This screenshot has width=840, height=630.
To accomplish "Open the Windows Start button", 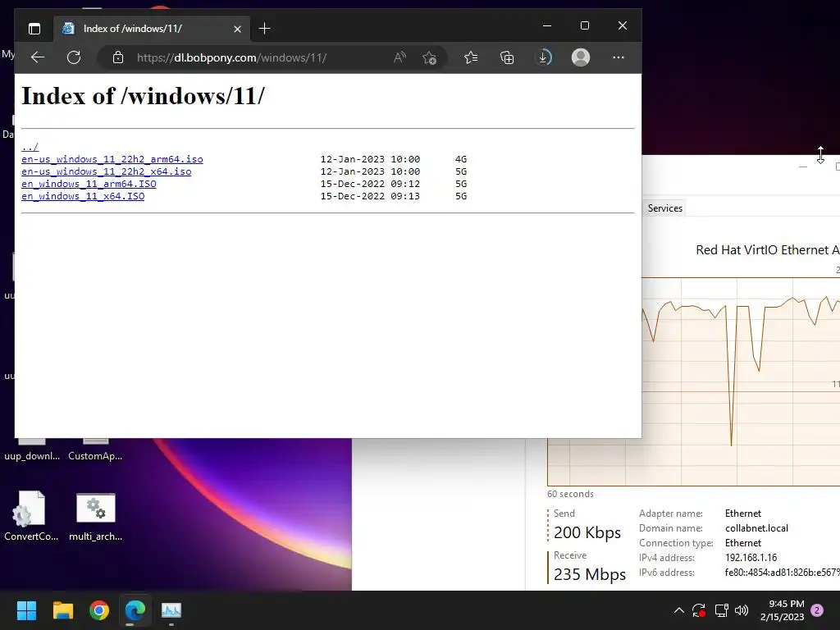I will (26, 610).
